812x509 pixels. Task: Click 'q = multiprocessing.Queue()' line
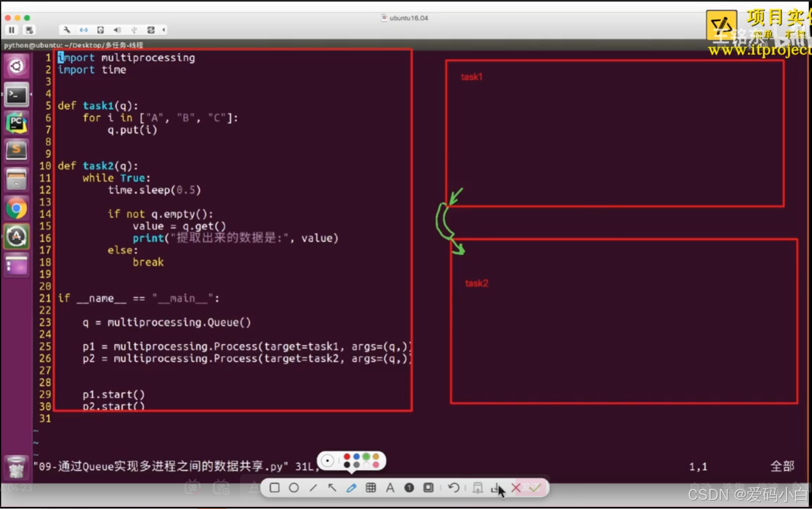point(167,322)
